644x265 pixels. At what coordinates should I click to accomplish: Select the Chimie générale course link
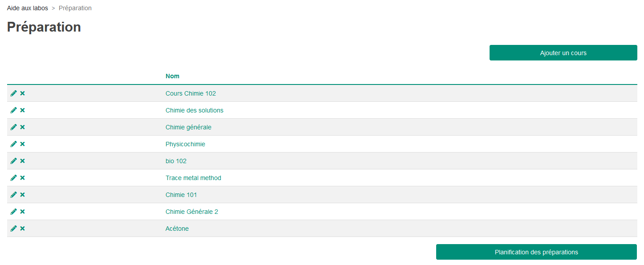click(x=188, y=127)
